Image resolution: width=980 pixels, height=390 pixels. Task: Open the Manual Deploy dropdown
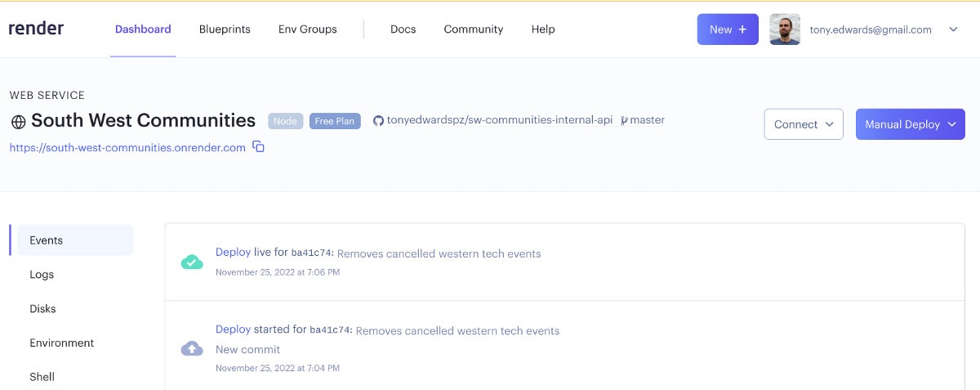coord(910,124)
